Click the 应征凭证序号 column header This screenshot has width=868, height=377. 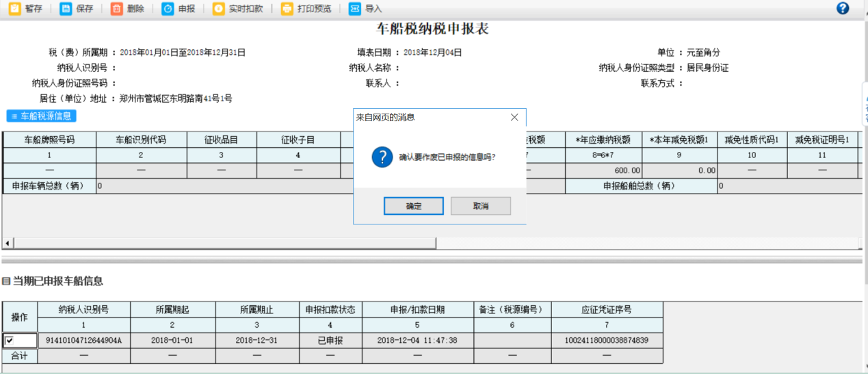[x=607, y=310]
